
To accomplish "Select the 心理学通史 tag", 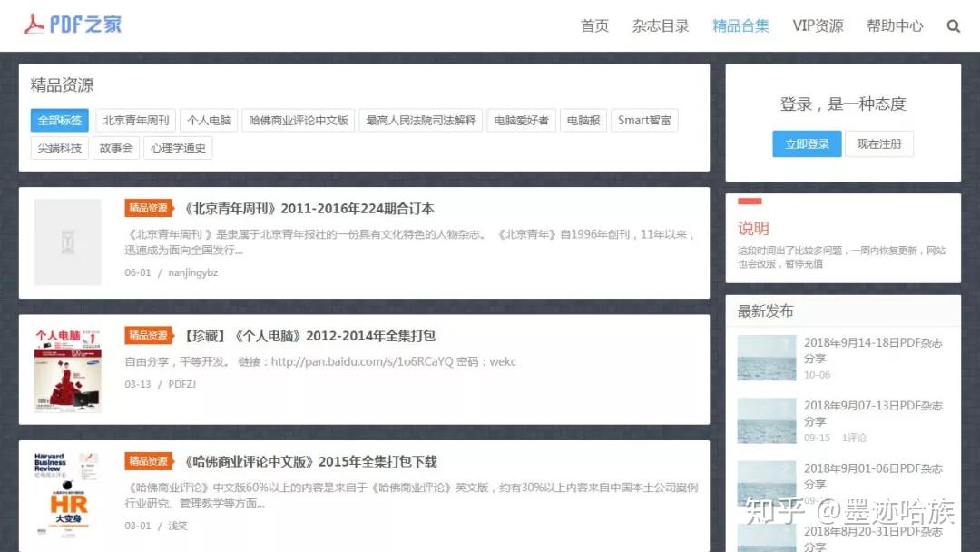I will 178,148.
